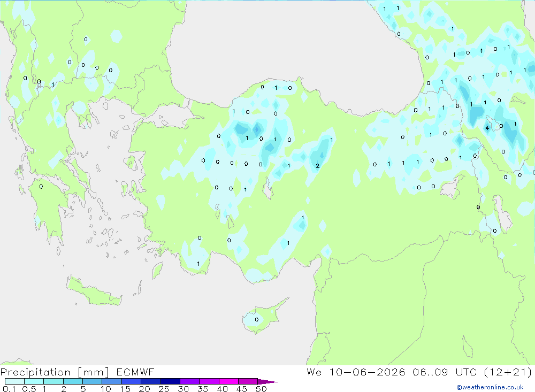This screenshot has width=535, height=392.
Task: Click the '[mm]' unit label
Action: click(x=94, y=372)
